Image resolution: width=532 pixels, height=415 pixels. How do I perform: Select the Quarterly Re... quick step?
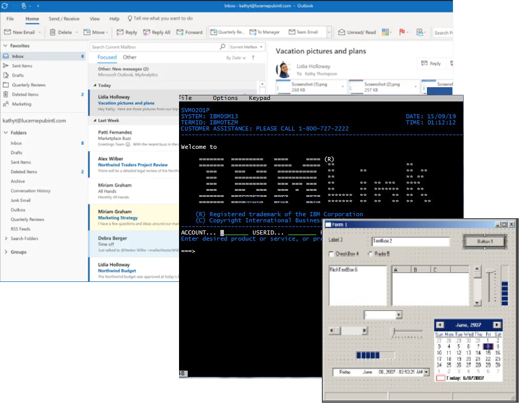(227, 32)
